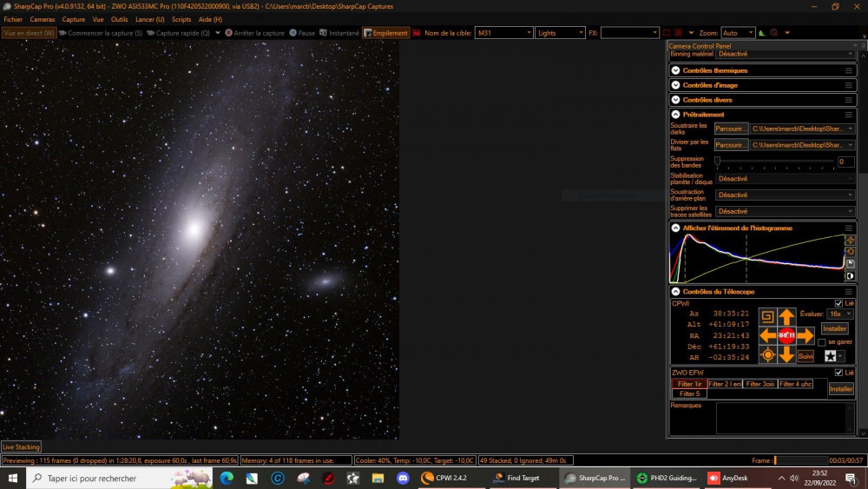Image resolution: width=868 pixels, height=489 pixels.
Task: Open the Cameras menu
Action: [x=43, y=19]
